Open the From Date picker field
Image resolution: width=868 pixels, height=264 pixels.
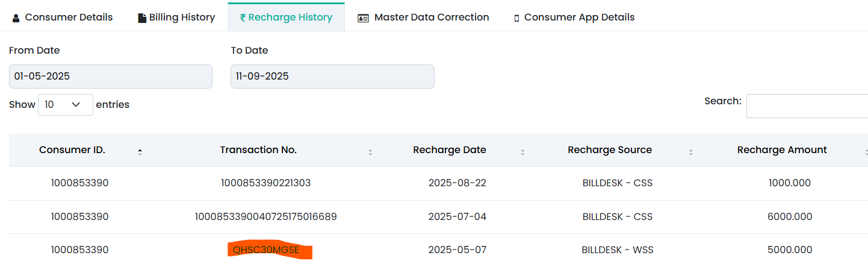coord(110,77)
